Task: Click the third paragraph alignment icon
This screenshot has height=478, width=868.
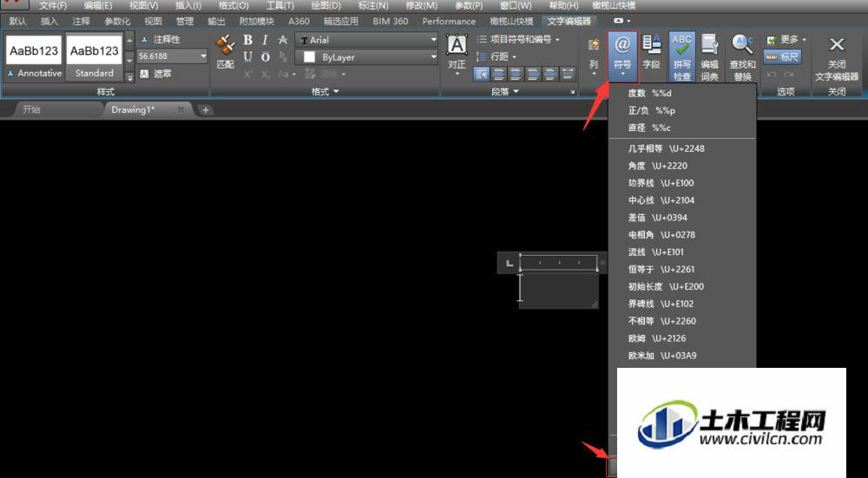Action: tap(516, 74)
